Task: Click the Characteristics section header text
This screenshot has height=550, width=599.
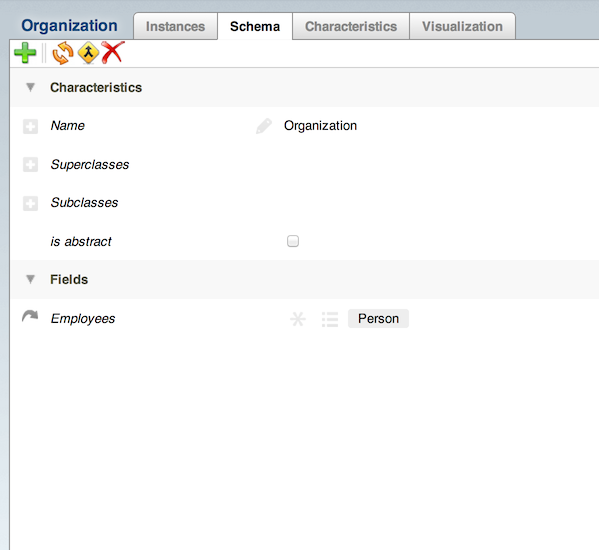Action: pyautogui.click(x=96, y=87)
